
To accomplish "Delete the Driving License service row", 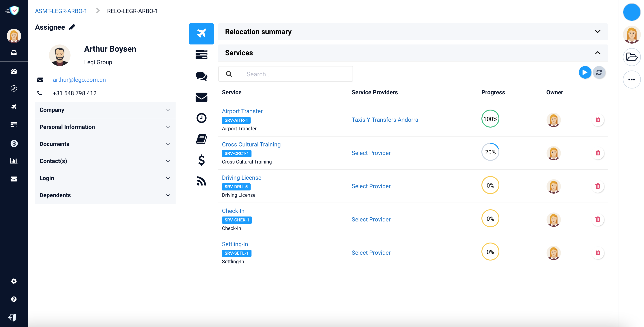I will pos(598,186).
